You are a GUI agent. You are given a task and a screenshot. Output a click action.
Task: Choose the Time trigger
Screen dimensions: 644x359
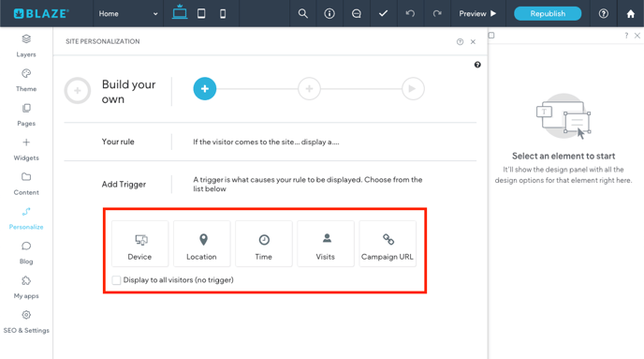click(x=264, y=244)
